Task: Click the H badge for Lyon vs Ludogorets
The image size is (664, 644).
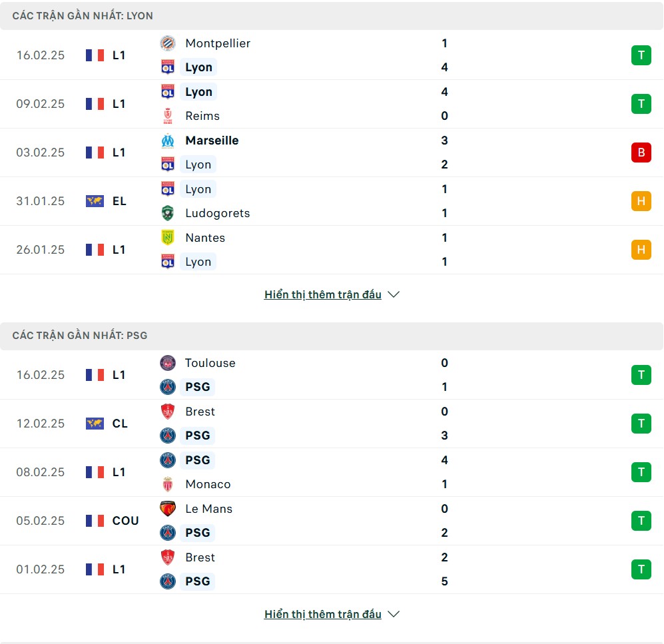Action: 641,201
